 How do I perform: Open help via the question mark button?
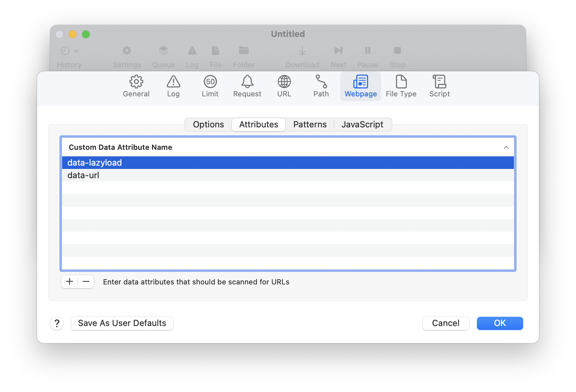pos(57,323)
